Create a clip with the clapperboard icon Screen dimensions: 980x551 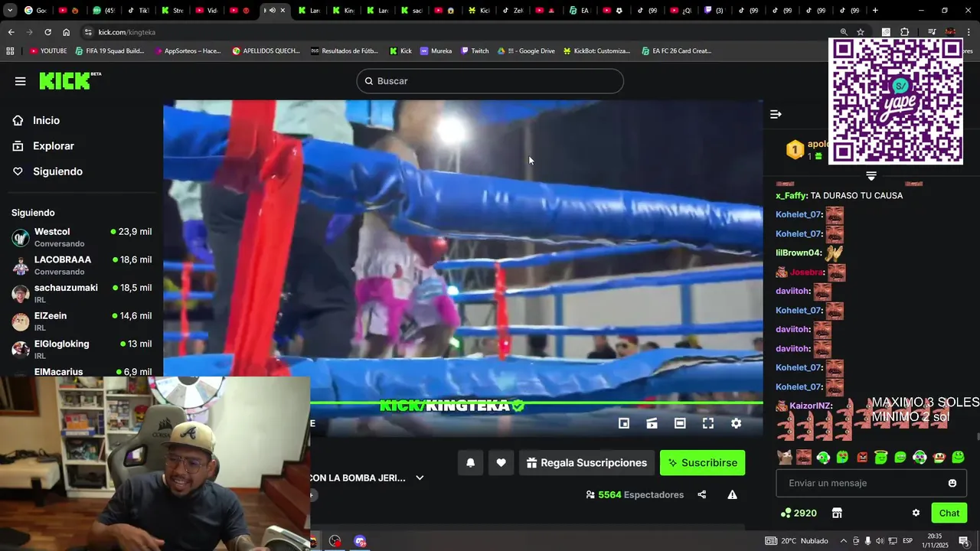(x=652, y=423)
